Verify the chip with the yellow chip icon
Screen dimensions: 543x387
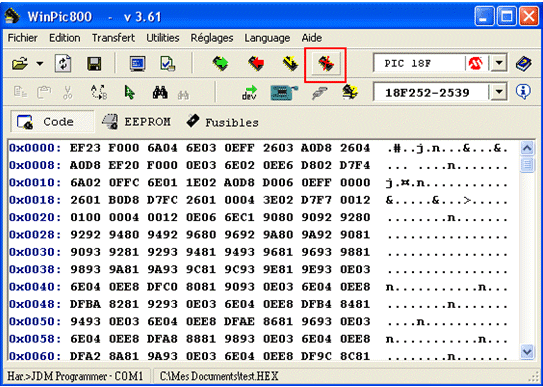pos(290,64)
